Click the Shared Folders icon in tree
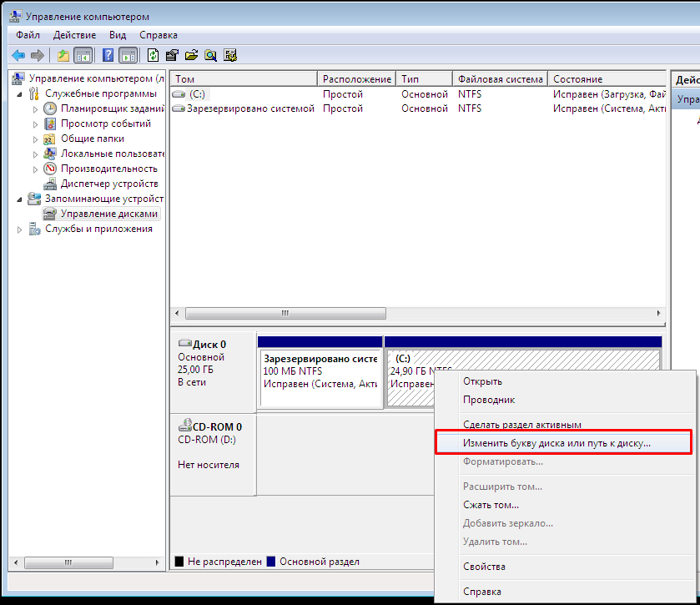Viewport: 700px width, 605px height. (49, 139)
